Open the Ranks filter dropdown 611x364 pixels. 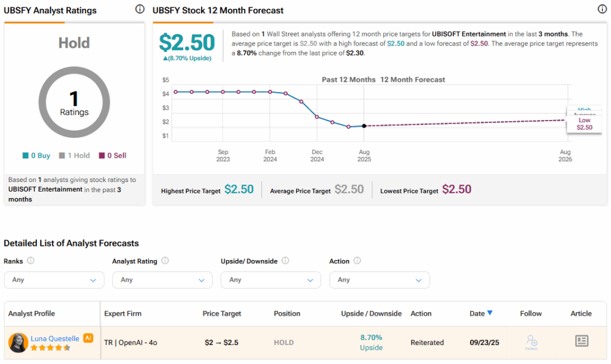54,280
